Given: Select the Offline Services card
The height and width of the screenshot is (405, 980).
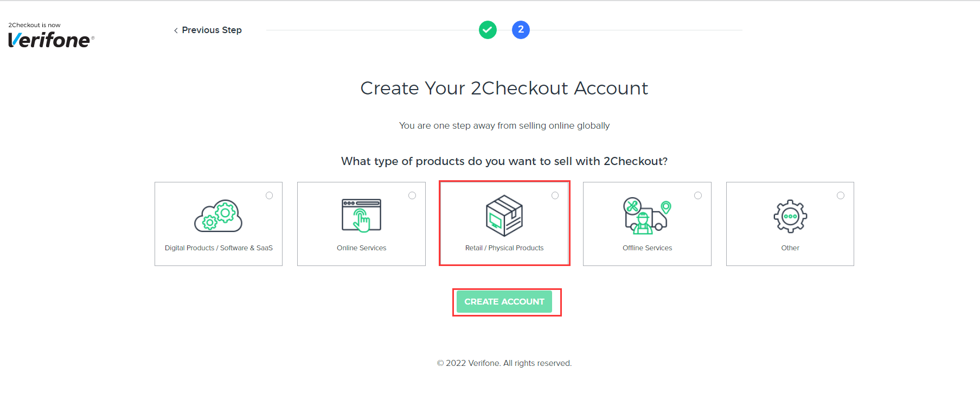Looking at the screenshot, I should coord(647,224).
